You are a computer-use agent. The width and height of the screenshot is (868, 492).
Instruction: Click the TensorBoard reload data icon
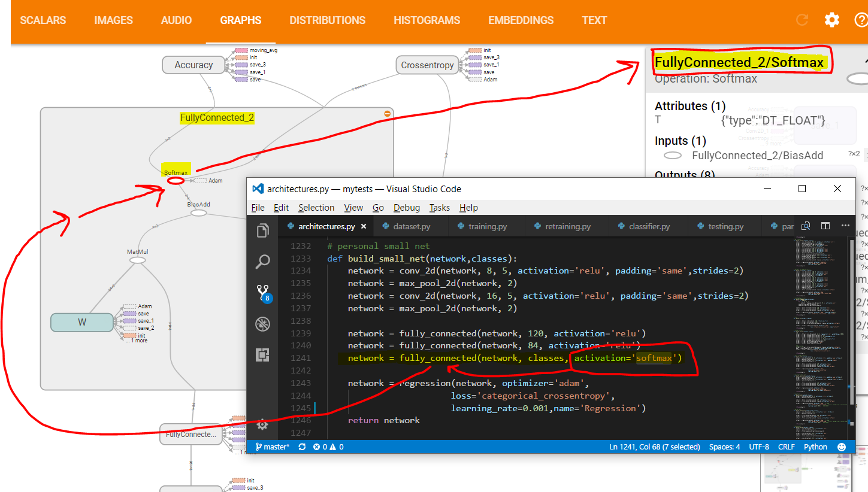(802, 20)
